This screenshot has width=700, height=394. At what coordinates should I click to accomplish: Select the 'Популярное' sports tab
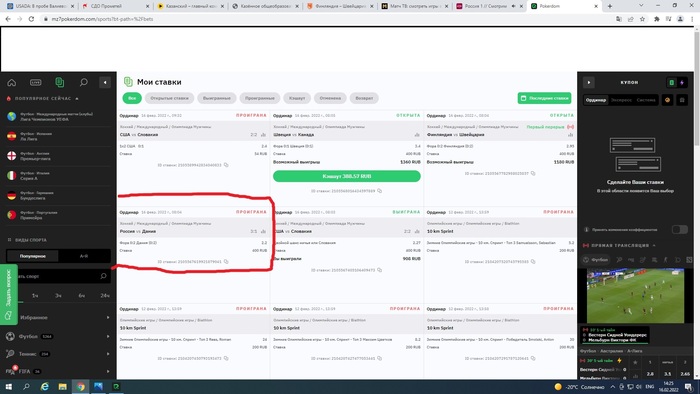click(x=33, y=256)
